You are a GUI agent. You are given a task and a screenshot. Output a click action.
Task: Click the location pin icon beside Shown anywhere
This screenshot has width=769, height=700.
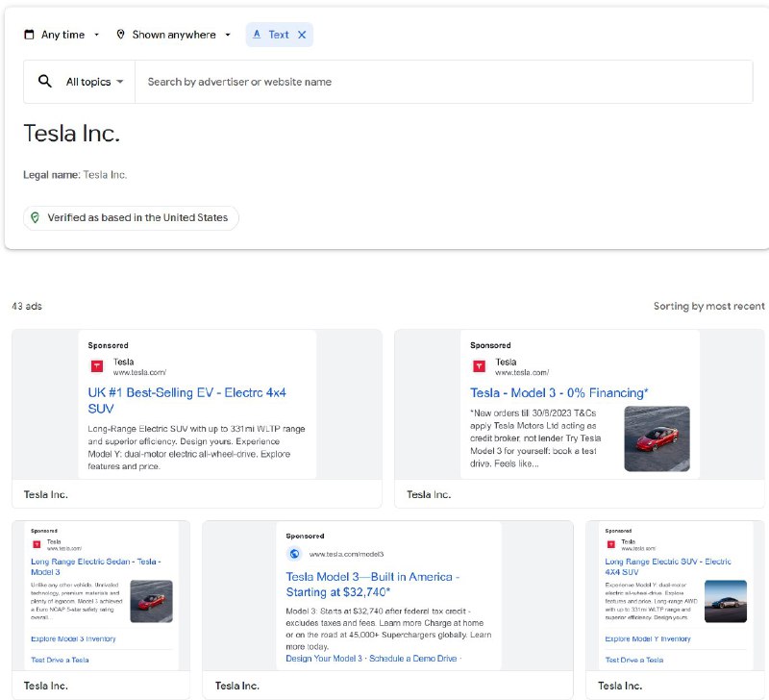point(120,35)
